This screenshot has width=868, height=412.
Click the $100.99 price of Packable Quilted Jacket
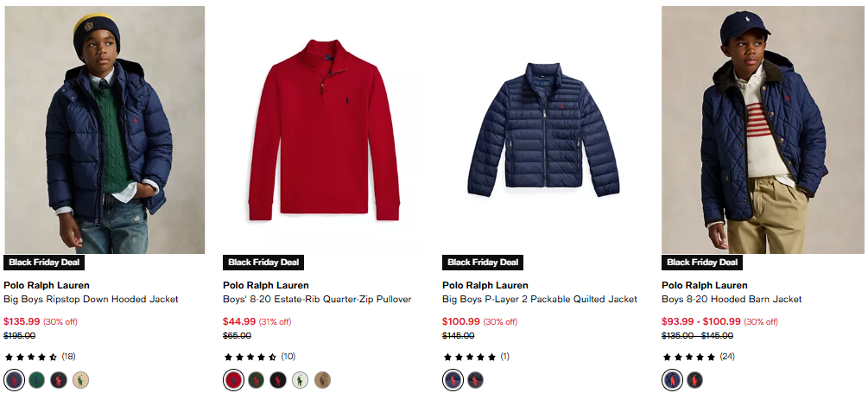coord(460,321)
